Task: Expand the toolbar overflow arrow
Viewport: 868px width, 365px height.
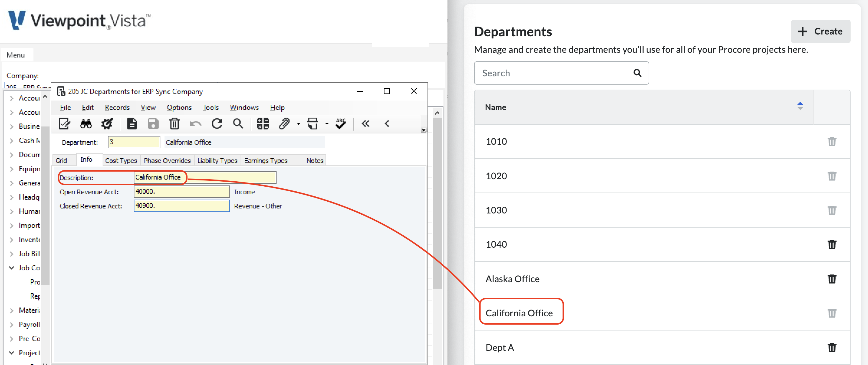Action: pos(424,130)
